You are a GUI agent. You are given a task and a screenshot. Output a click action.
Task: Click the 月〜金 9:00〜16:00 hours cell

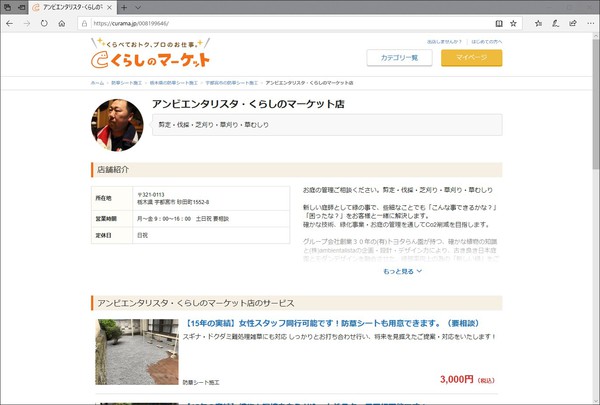[211, 219]
